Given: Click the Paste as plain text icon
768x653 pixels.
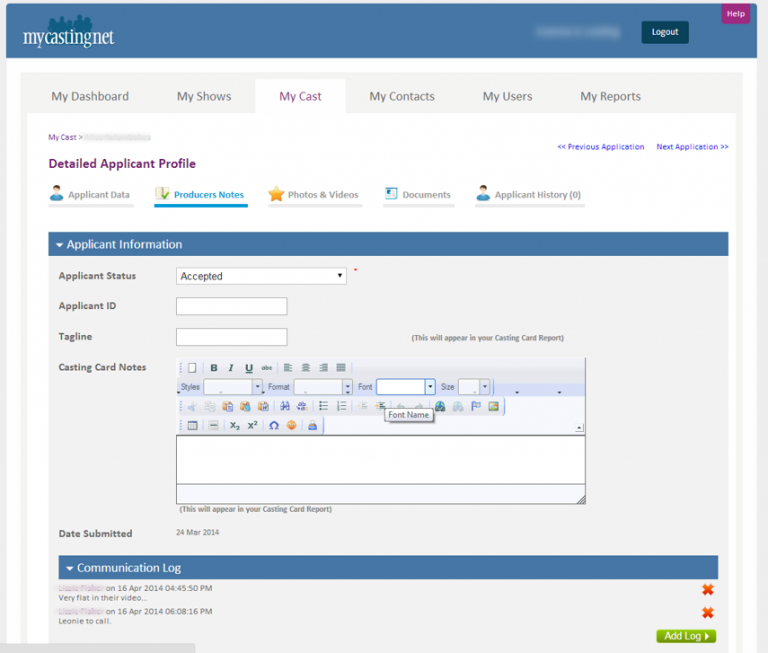Looking at the screenshot, I should click(x=245, y=406).
